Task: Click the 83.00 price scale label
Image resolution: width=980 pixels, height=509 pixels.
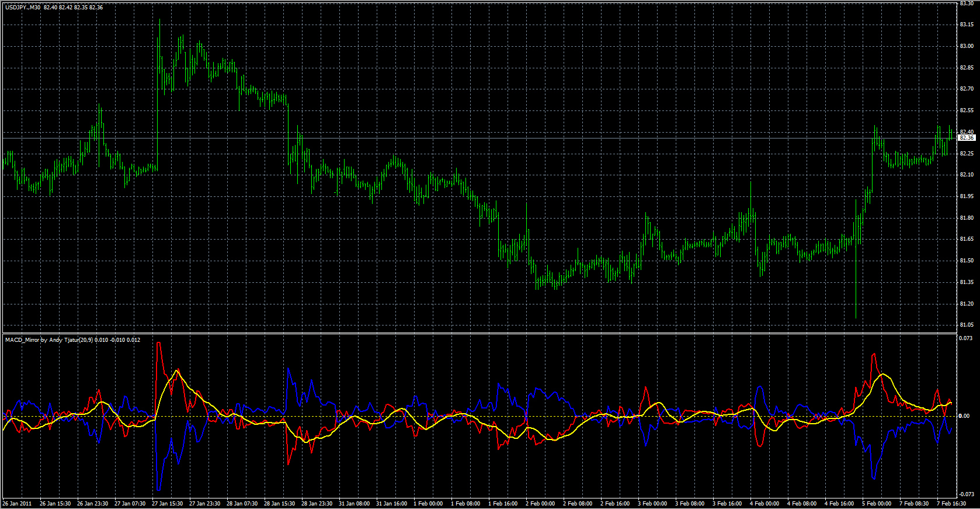Action: pyautogui.click(x=967, y=46)
